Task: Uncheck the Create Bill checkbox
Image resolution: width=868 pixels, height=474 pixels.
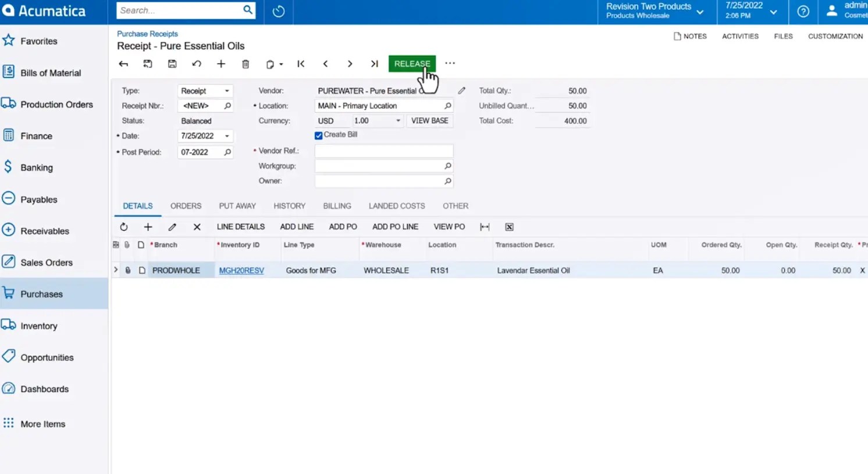Action: (318, 134)
